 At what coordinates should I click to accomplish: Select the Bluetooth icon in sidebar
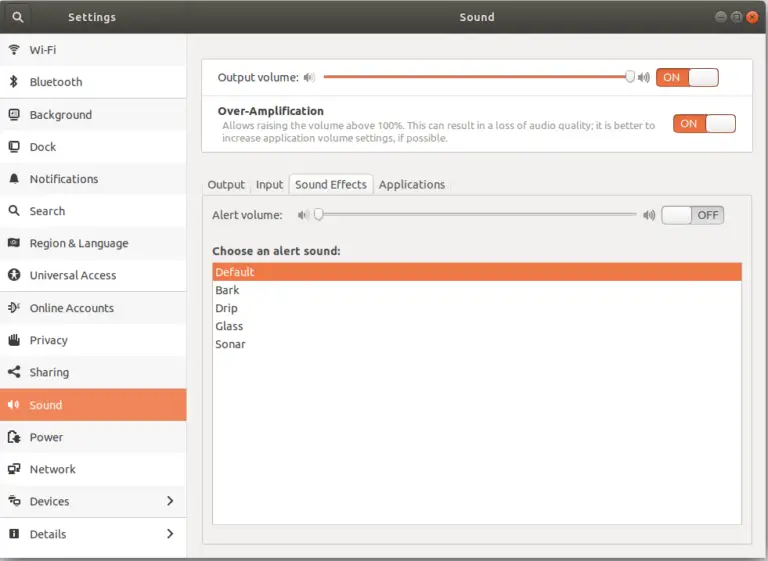click(14, 82)
